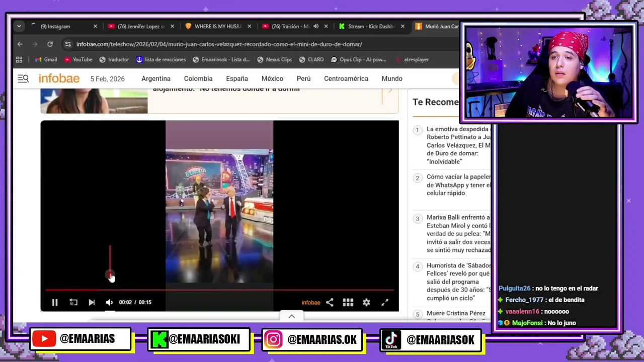Open Cómo vaciar la papelera WhatsApp article

pyautogui.click(x=458, y=185)
